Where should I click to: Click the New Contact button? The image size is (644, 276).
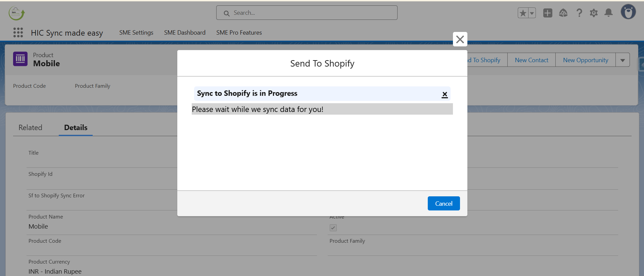point(531,60)
